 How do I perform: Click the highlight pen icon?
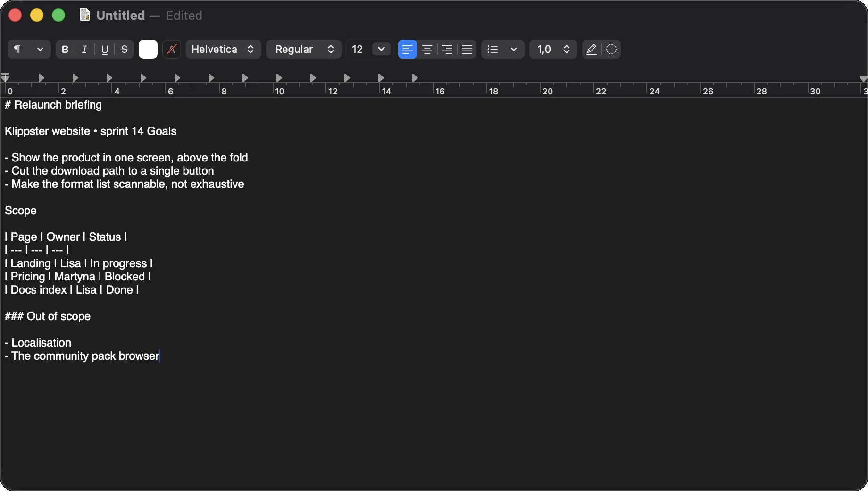click(x=592, y=49)
